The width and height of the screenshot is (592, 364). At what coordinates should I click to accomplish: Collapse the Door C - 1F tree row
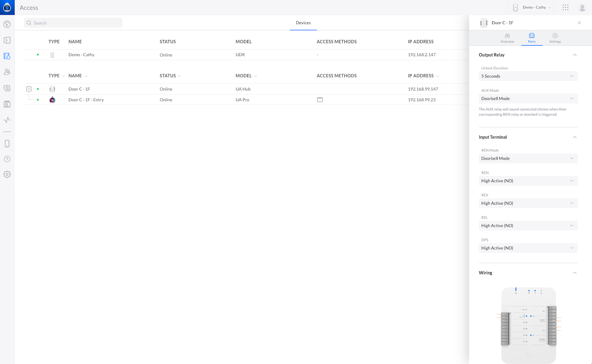point(29,89)
